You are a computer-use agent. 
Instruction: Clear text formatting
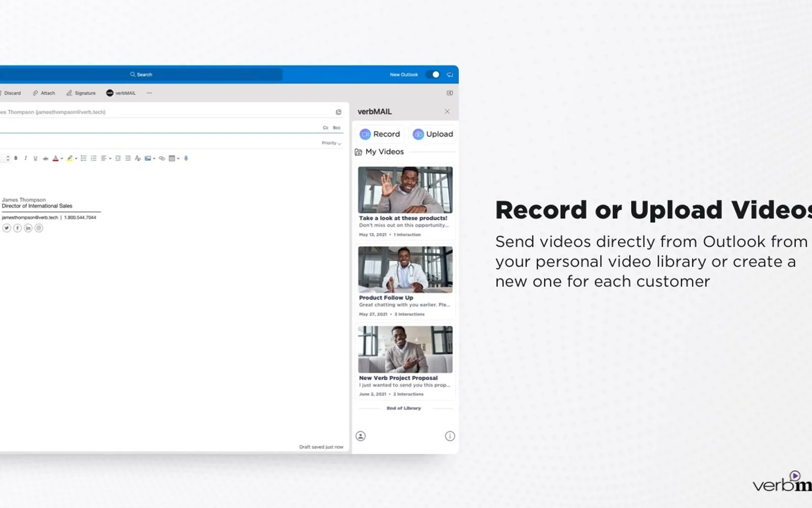click(138, 158)
